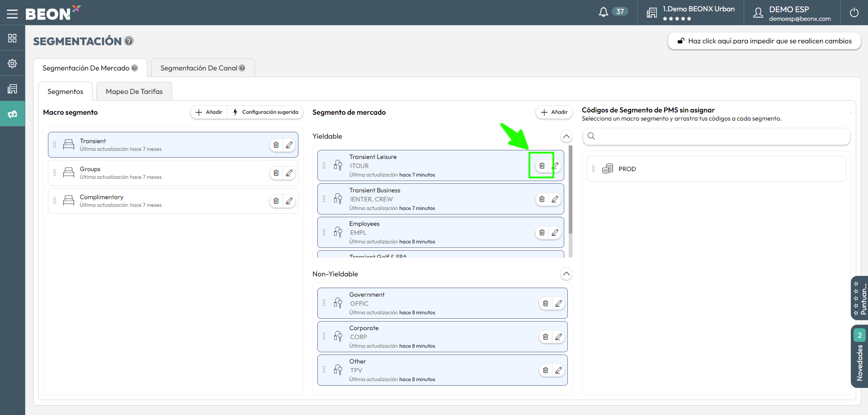Delete the Other segment
This screenshot has width=868, height=415.
(x=546, y=370)
